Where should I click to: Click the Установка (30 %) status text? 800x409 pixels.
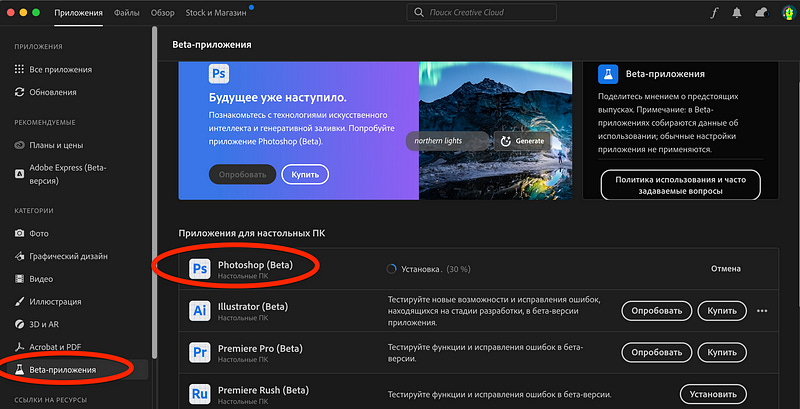click(x=436, y=269)
